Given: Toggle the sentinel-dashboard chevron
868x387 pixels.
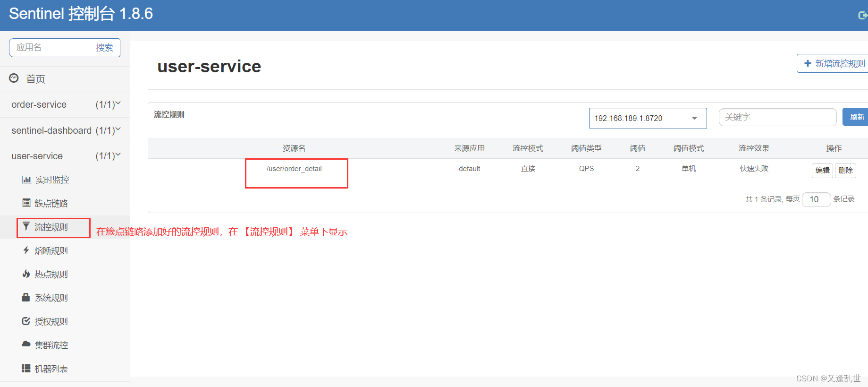Looking at the screenshot, I should click(x=118, y=129).
